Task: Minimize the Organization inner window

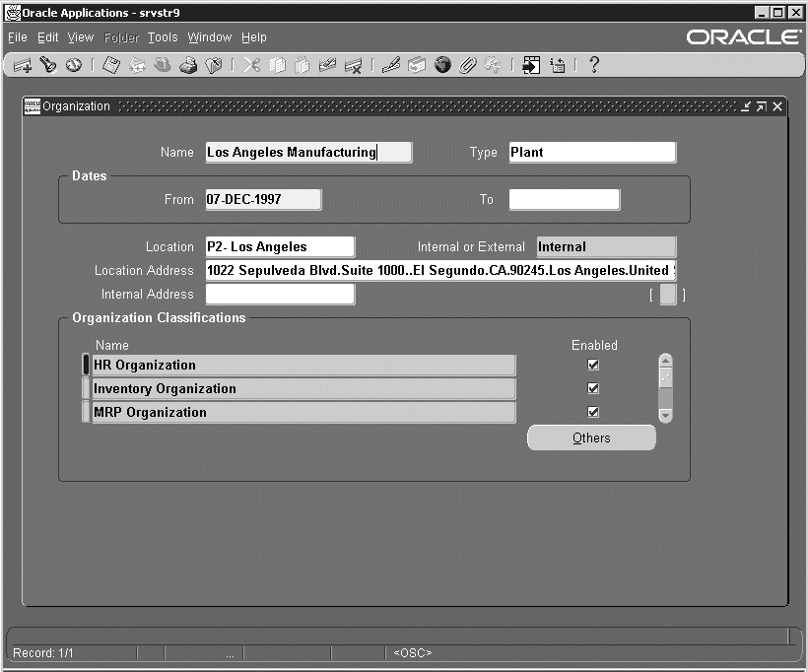Action: (746, 106)
